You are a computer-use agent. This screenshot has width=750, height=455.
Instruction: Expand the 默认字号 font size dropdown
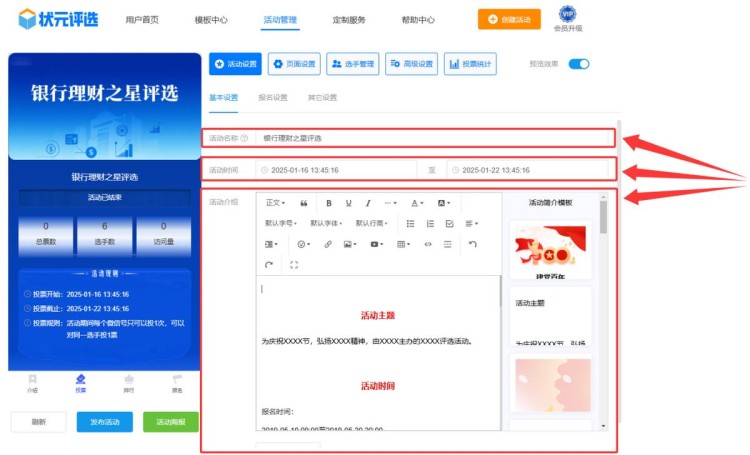[281, 223]
